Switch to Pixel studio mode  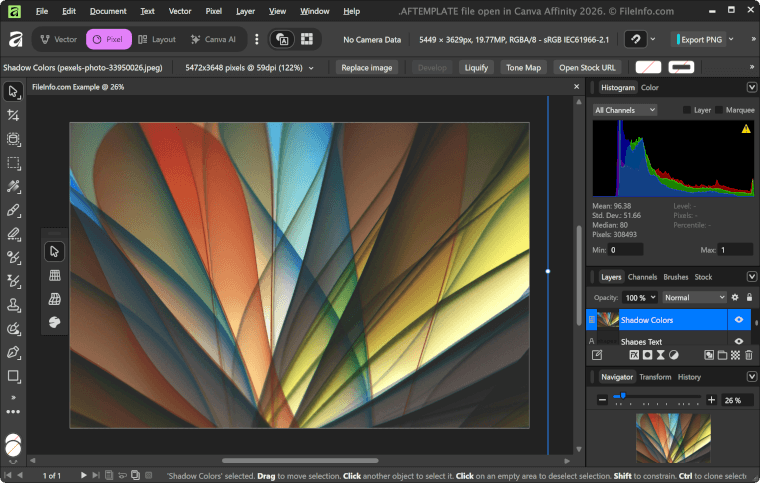click(109, 39)
